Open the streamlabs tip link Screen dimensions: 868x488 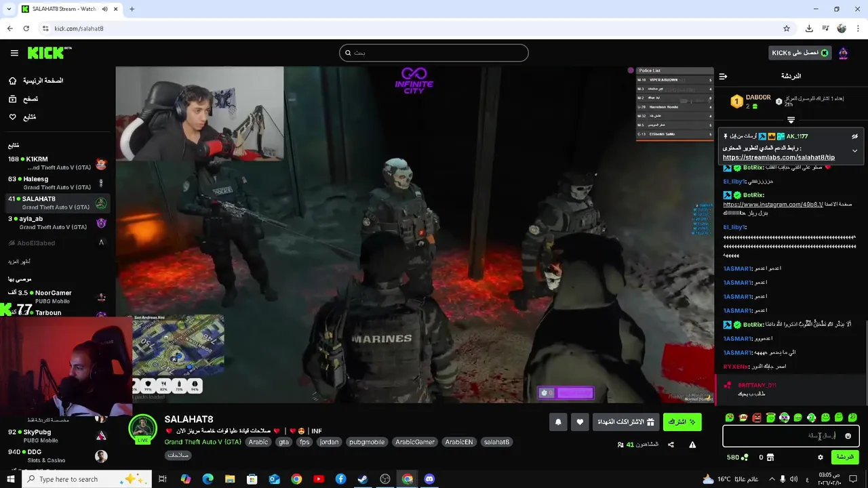(x=778, y=157)
